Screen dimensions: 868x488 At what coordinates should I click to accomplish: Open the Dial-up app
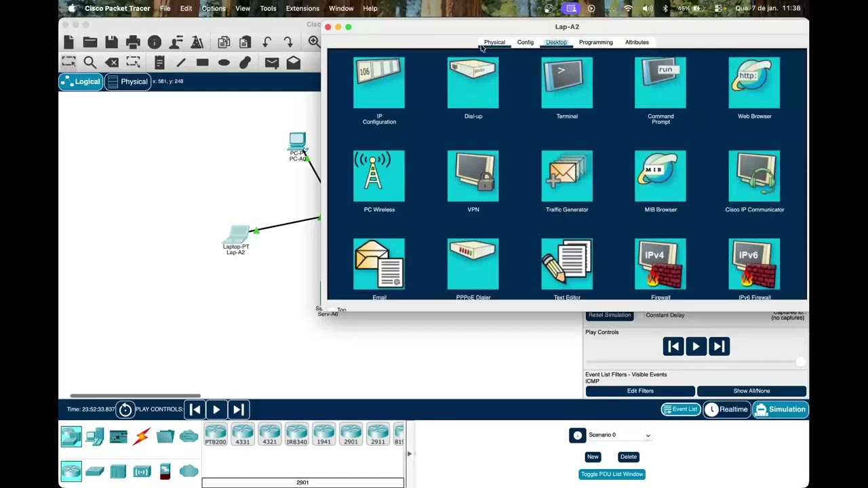473,83
